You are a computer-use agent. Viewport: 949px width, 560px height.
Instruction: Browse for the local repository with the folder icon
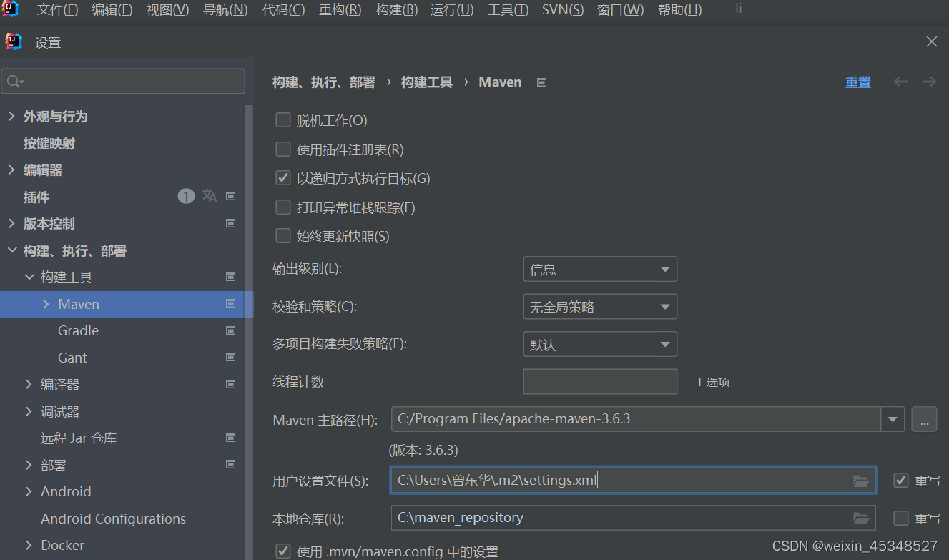(x=861, y=518)
